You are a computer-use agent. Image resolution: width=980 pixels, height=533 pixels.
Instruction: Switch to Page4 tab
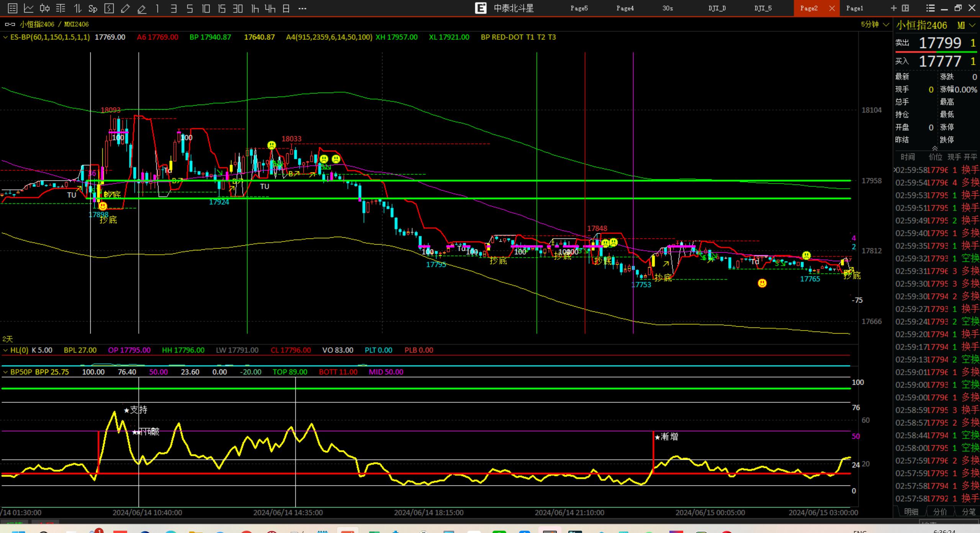click(x=625, y=8)
